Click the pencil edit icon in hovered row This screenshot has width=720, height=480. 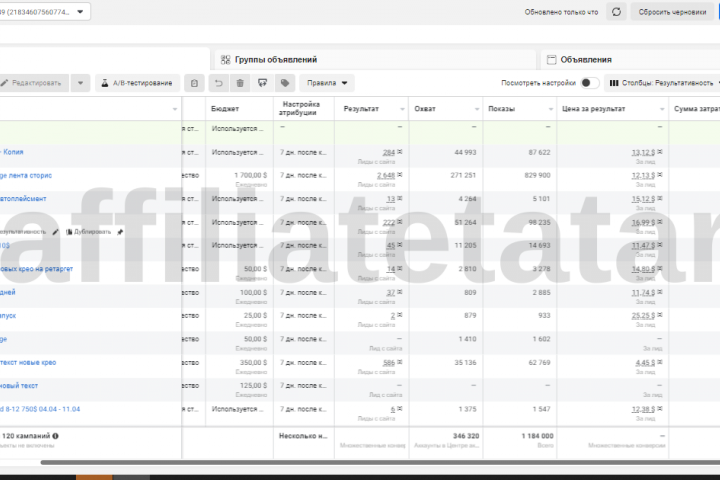[x=55, y=232]
